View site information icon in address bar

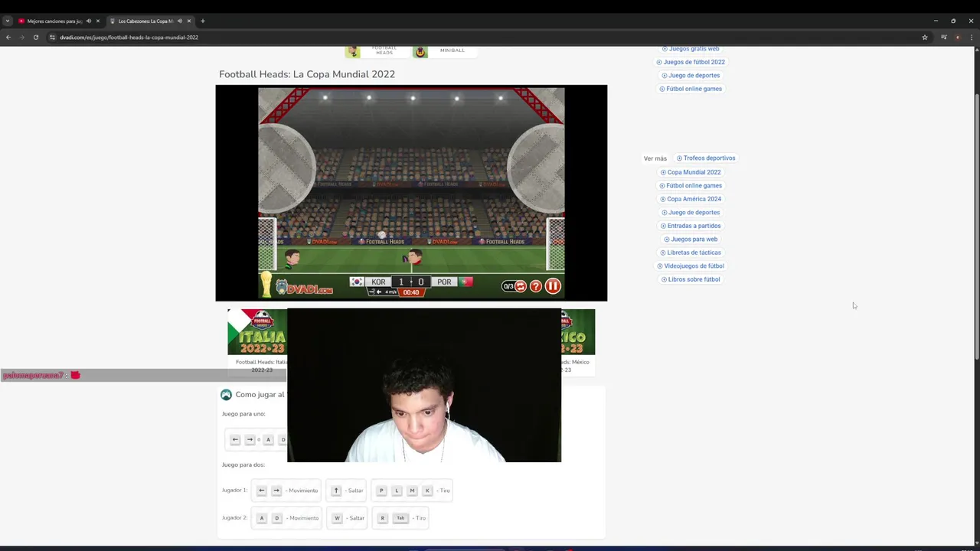click(52, 37)
